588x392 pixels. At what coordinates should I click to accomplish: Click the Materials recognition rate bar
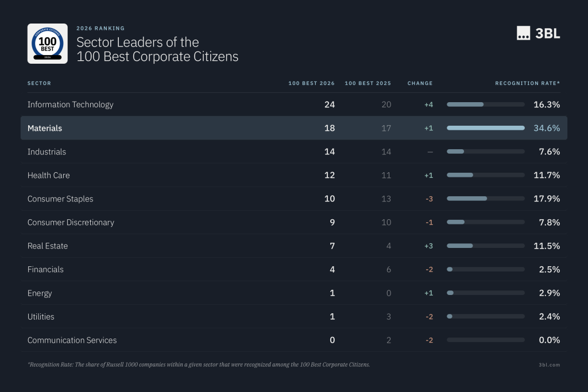tap(486, 128)
